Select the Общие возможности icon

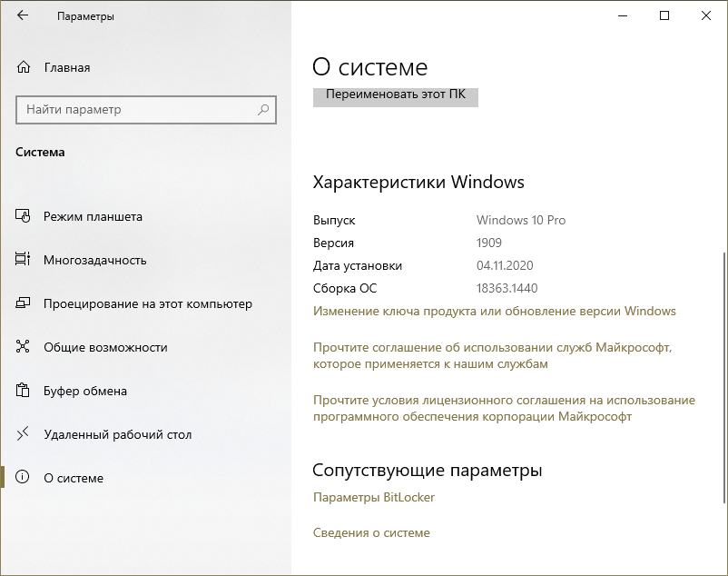point(24,347)
